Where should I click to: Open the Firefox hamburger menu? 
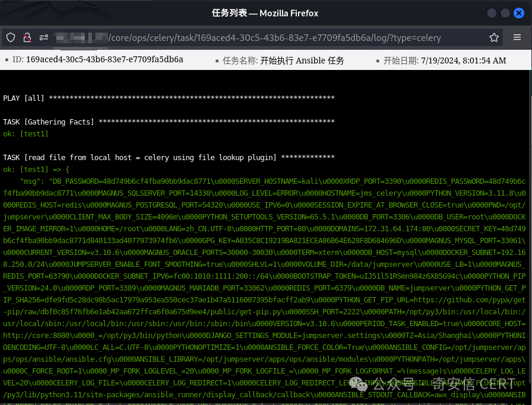517,37
